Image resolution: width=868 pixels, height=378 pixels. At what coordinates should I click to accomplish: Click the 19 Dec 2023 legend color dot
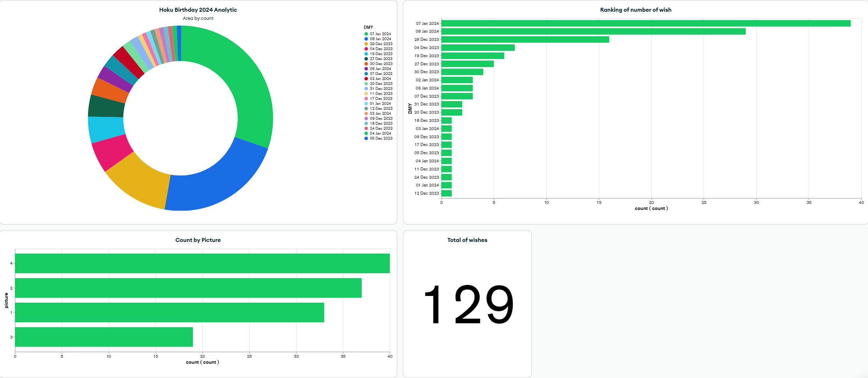[366, 54]
